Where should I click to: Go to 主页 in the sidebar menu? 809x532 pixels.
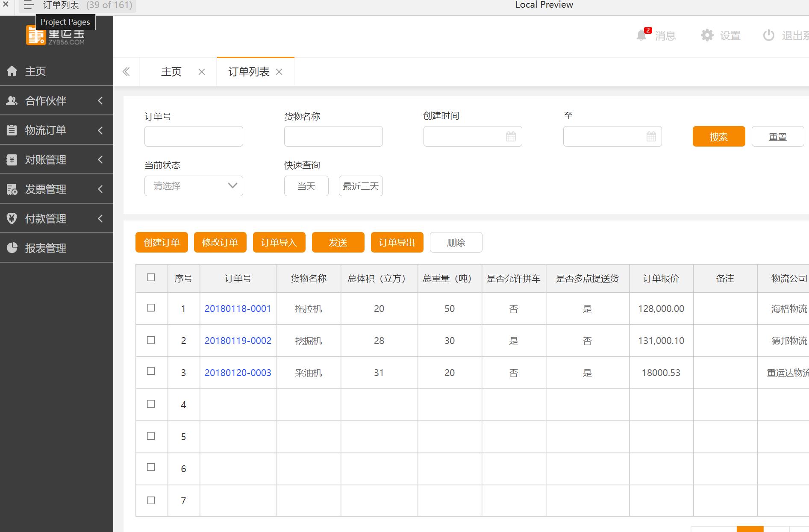coord(56,71)
